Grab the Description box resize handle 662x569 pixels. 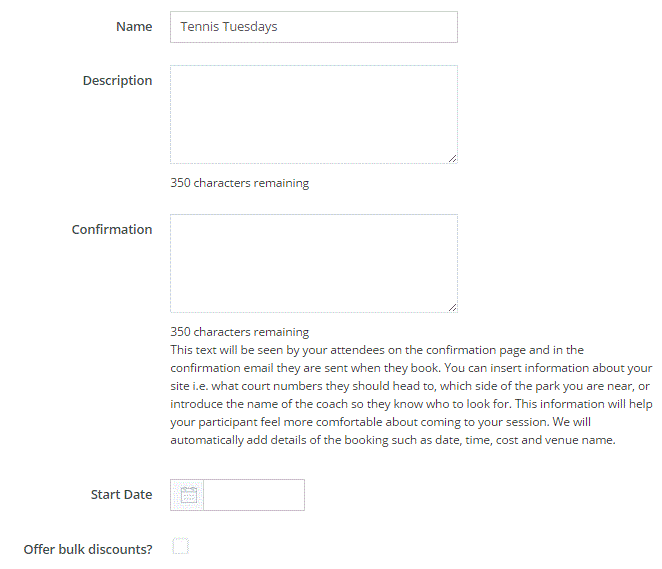point(452,158)
